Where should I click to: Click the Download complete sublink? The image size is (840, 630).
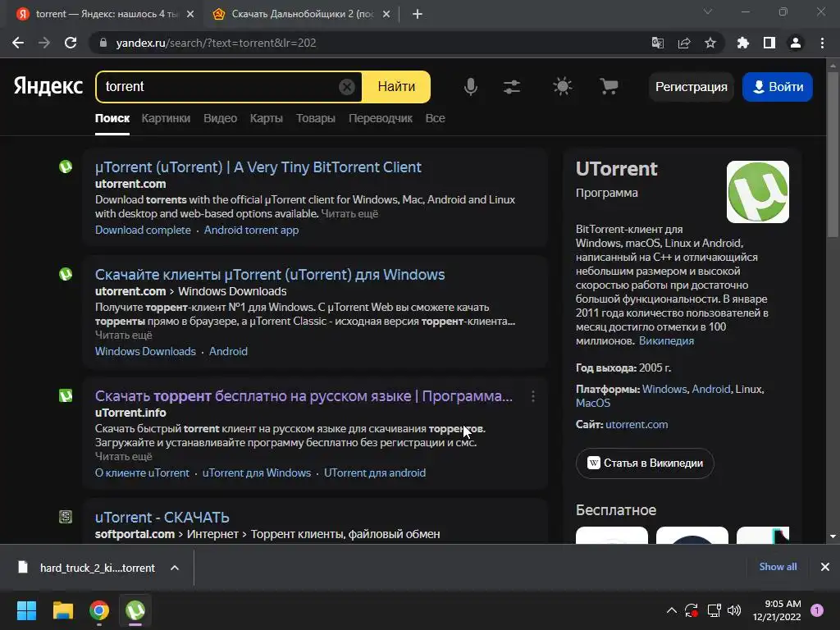click(x=143, y=230)
